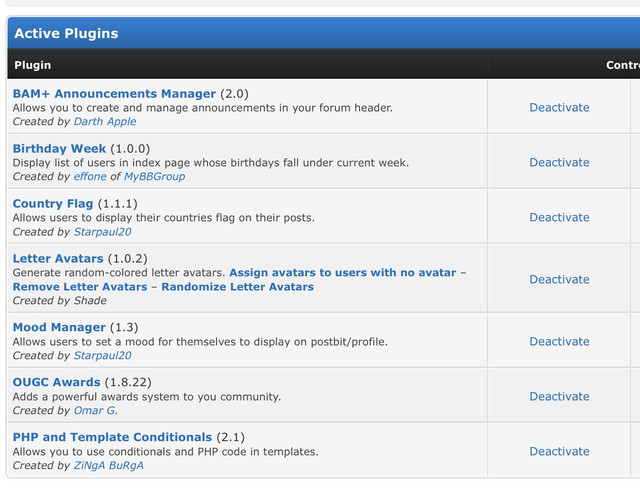Click Randomize Letter Avatars link
The image size is (640, 490).
coord(238,287)
